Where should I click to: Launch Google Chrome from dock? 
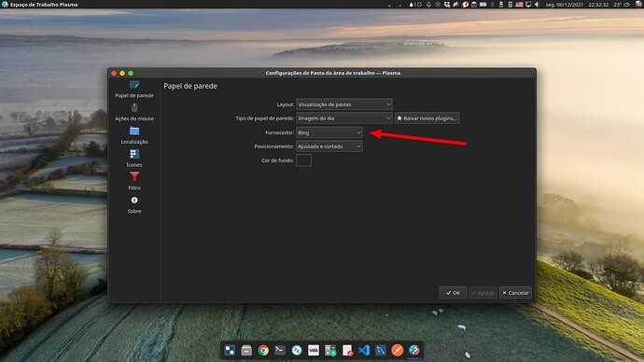263,350
